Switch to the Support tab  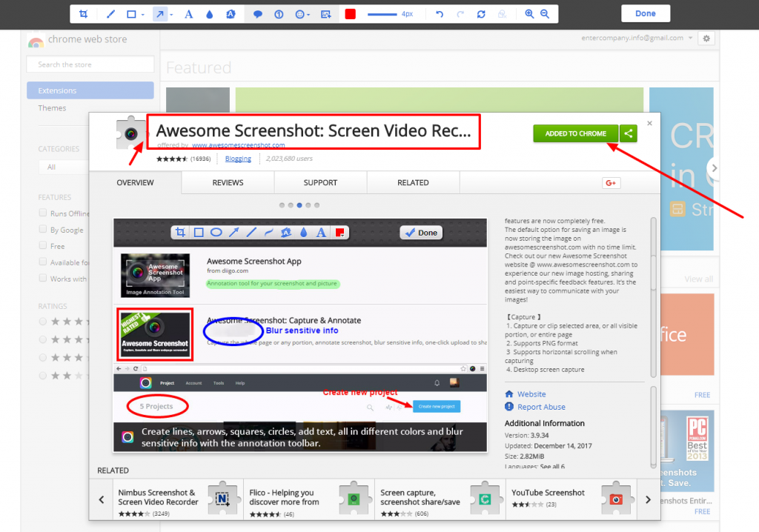[x=320, y=182]
